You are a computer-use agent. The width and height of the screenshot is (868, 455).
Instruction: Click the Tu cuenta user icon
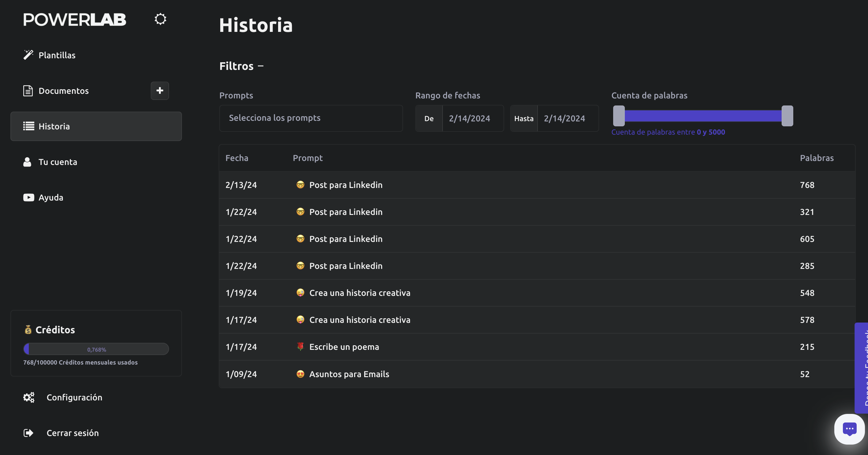[27, 162]
